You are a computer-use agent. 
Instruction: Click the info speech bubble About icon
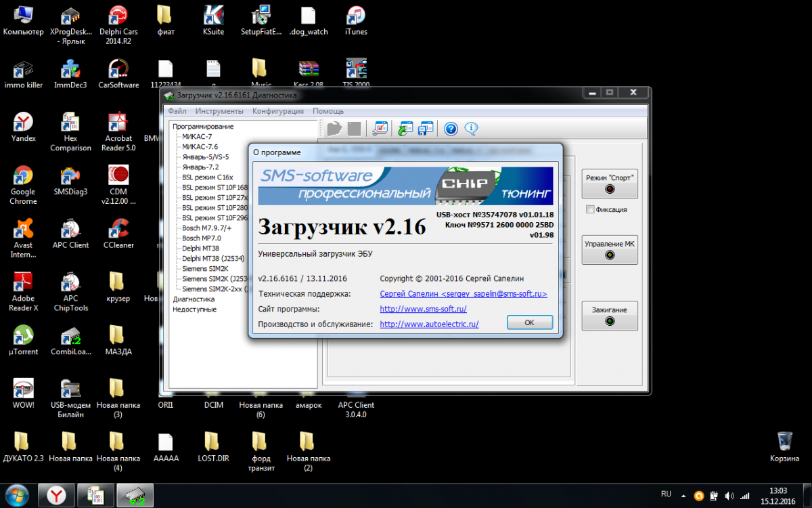tap(471, 129)
